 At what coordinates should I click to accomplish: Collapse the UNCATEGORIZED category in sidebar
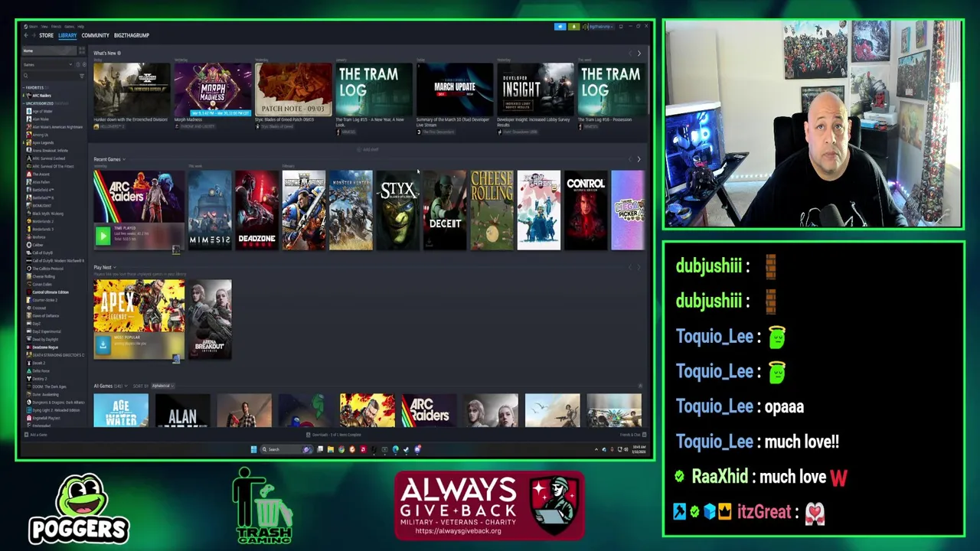point(24,103)
